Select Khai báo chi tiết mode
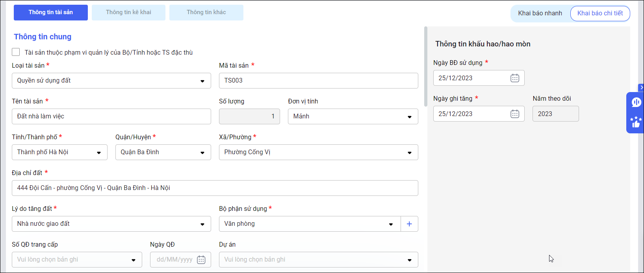The image size is (644, 273). click(599, 13)
